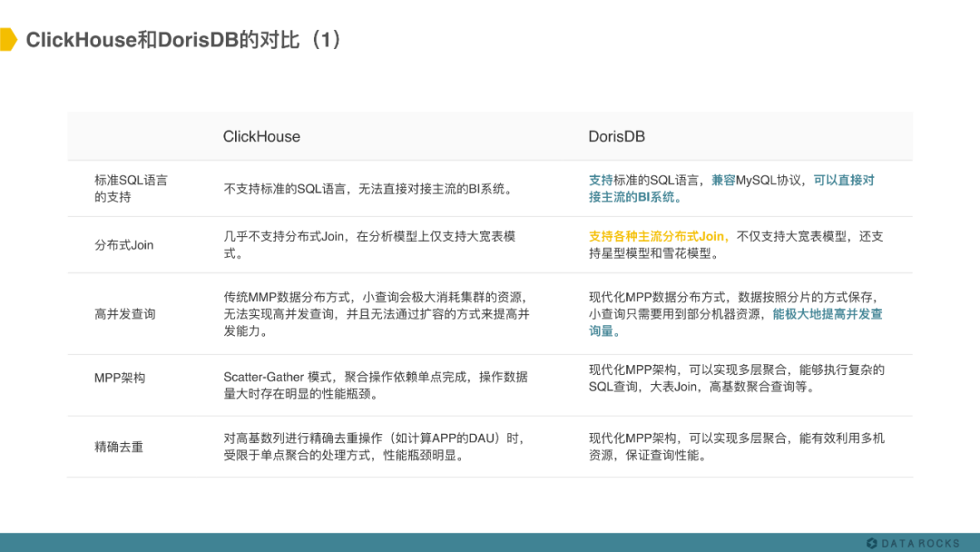
Task: Select the 标准SQL语言的支持 row label
Action: point(130,188)
